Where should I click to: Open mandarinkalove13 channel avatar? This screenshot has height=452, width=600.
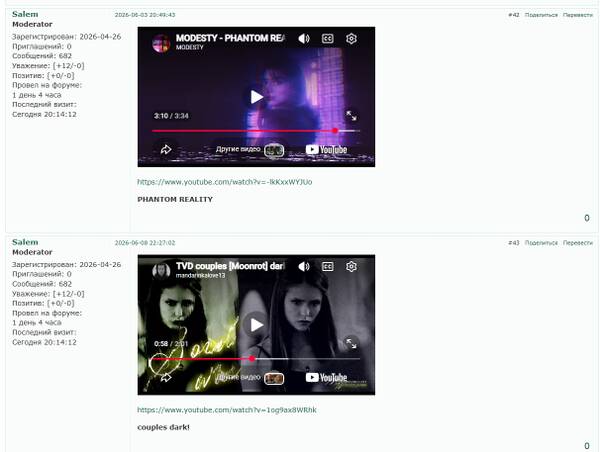pyautogui.click(x=161, y=271)
